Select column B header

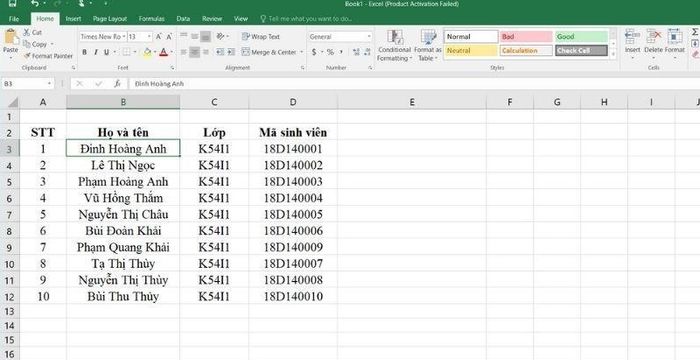click(123, 102)
